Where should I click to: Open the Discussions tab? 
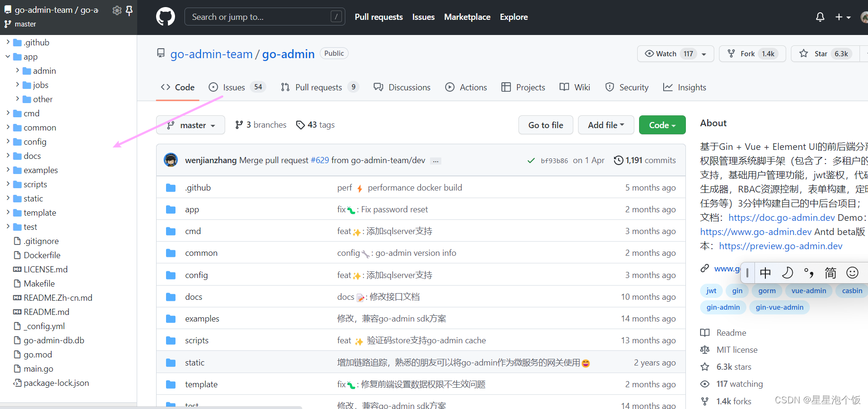tap(402, 87)
